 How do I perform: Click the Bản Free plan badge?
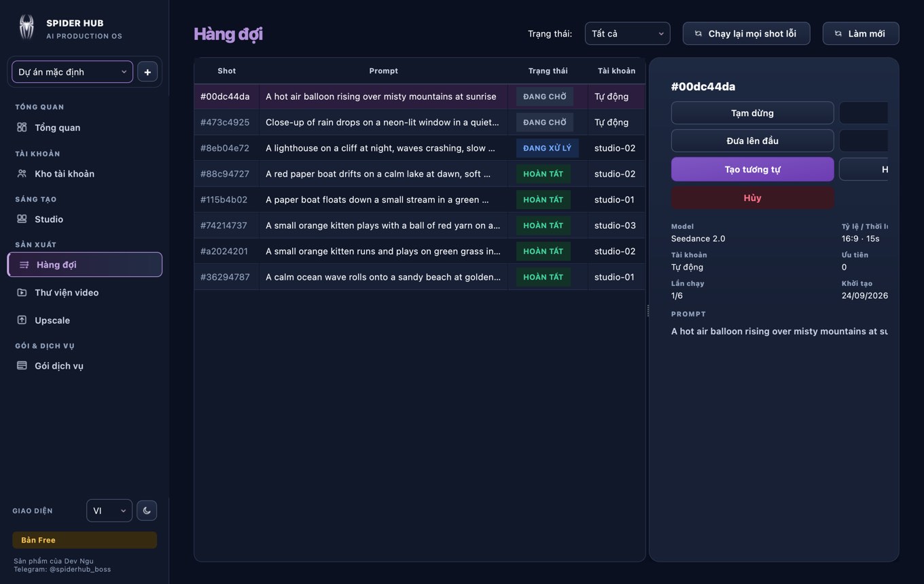click(84, 540)
